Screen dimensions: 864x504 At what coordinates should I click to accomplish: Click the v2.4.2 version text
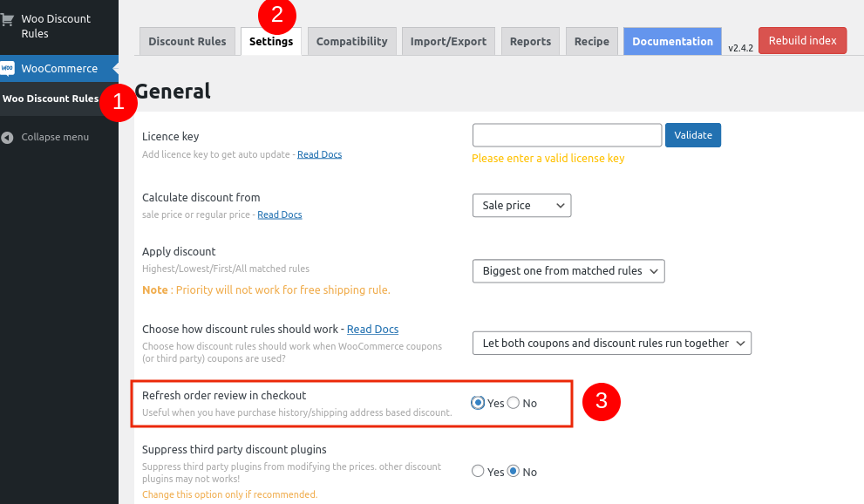pyautogui.click(x=740, y=48)
